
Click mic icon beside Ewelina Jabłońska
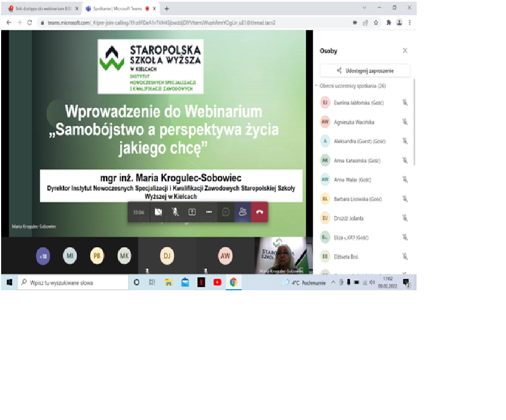[405, 103]
